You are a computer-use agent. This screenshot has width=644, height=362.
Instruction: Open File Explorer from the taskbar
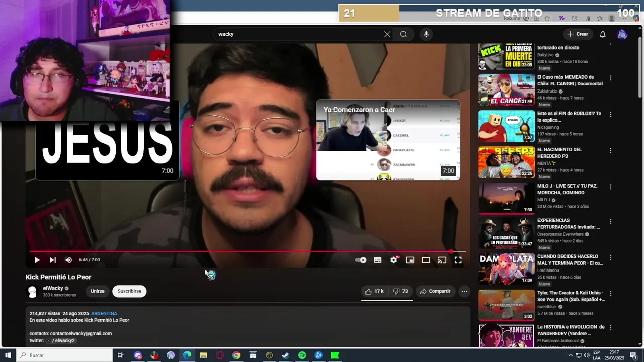pyautogui.click(x=203, y=355)
